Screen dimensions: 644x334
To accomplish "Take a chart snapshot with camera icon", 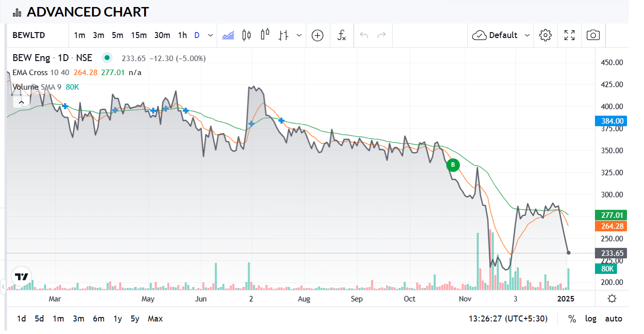I will pyautogui.click(x=593, y=35).
